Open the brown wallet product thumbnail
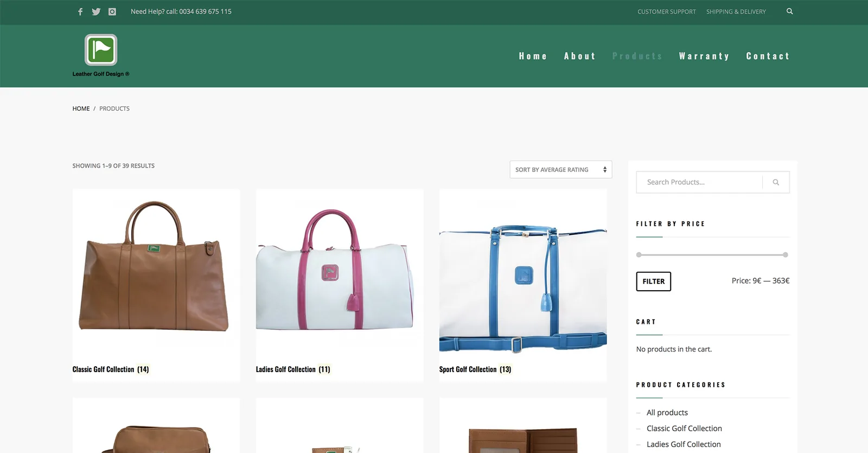868x453 pixels. (523, 426)
